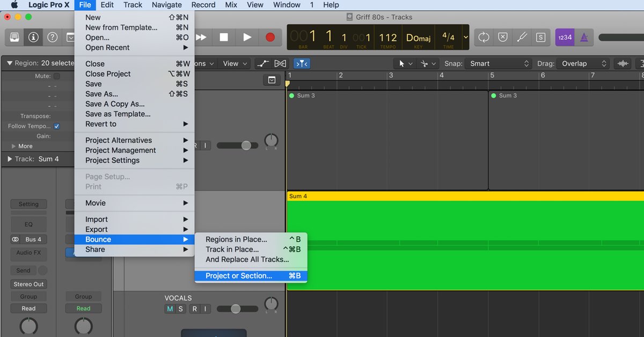
Task: Select Regions in Place menu item
Action: pos(236,239)
